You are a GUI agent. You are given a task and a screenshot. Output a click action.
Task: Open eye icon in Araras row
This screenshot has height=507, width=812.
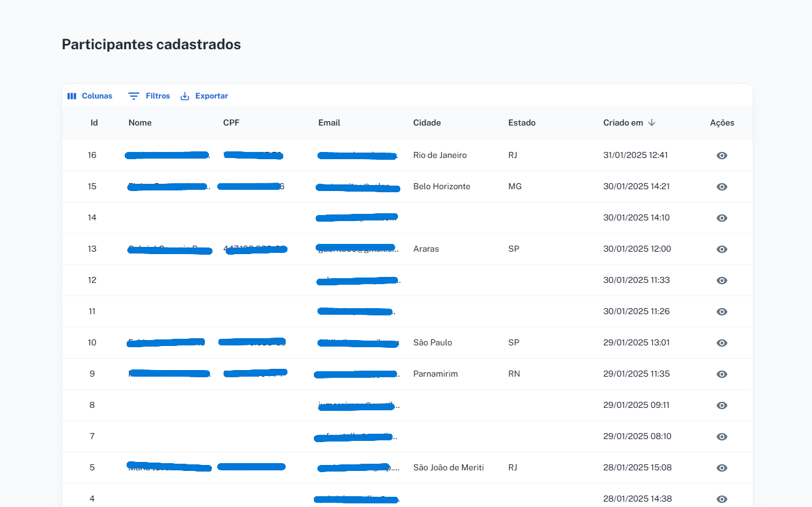[x=722, y=249]
